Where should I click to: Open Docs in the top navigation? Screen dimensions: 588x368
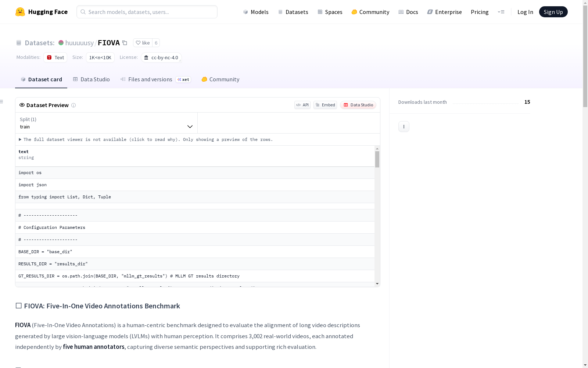point(408,12)
